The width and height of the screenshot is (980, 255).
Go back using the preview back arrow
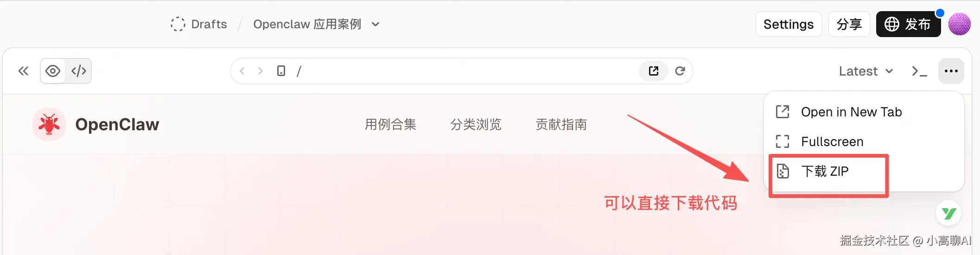click(x=242, y=71)
